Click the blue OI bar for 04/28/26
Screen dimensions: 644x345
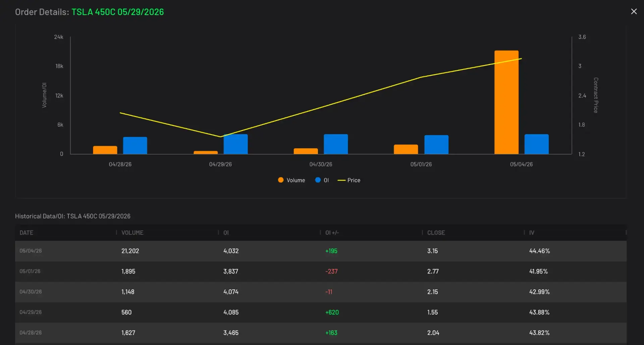point(135,146)
